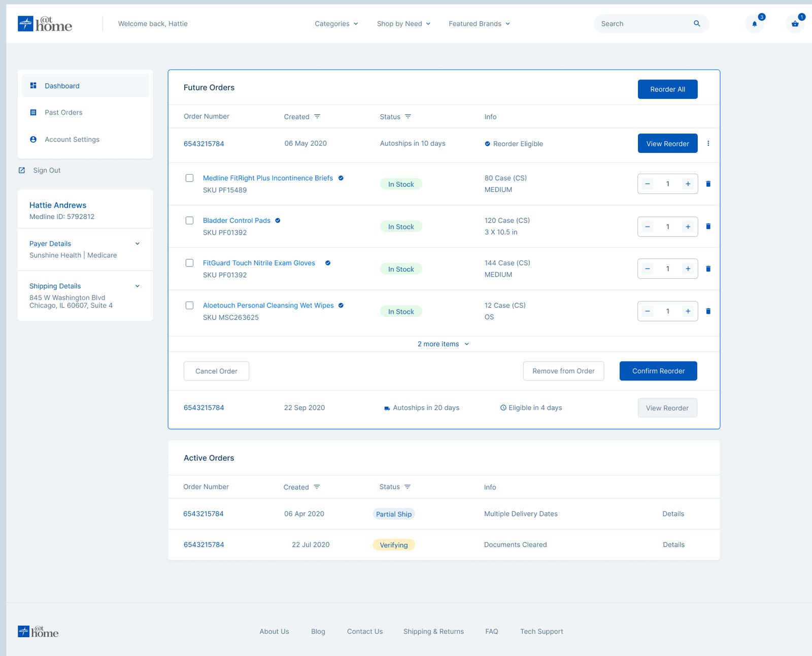Open the Featured Brands dropdown
Viewport: 812px width, 656px height.
479,23
